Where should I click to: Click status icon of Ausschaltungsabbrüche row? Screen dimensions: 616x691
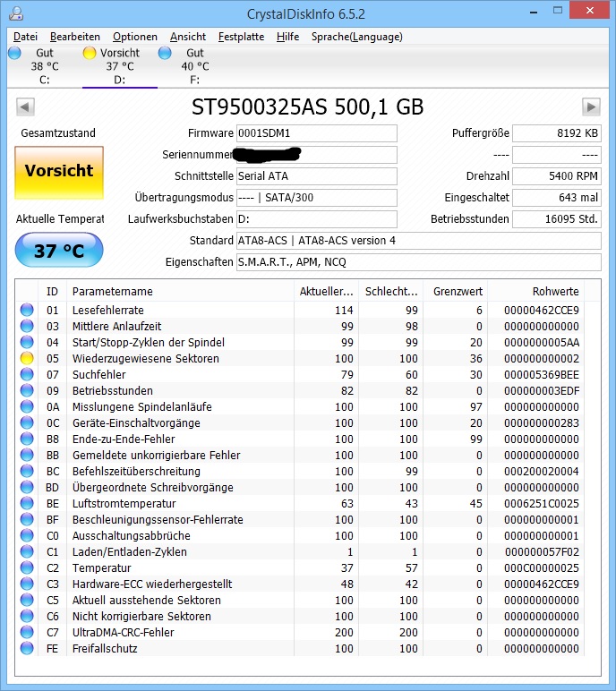pyautogui.click(x=27, y=535)
